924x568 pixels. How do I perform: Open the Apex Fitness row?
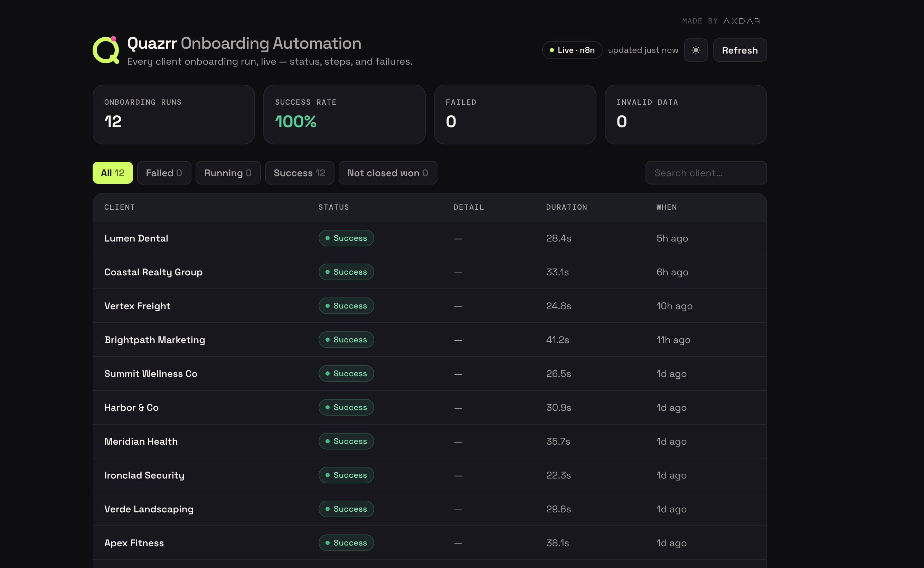point(430,543)
